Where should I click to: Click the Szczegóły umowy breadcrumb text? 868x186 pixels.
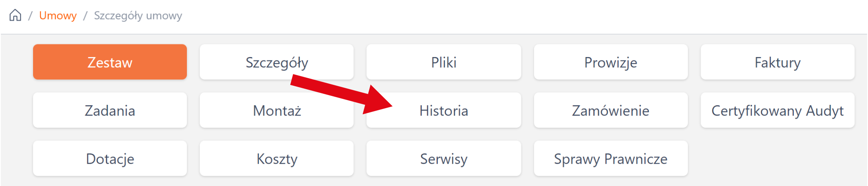(138, 16)
